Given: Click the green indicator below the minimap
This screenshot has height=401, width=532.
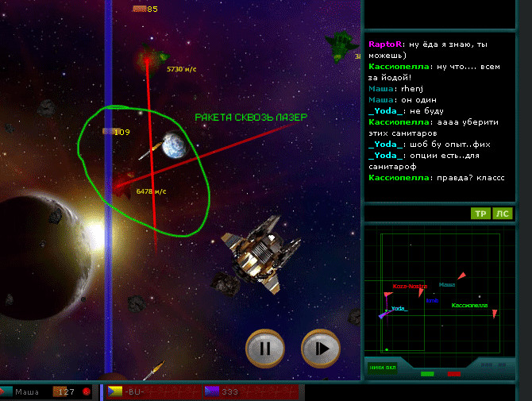Looking at the screenshot, I should pyautogui.click(x=427, y=374).
